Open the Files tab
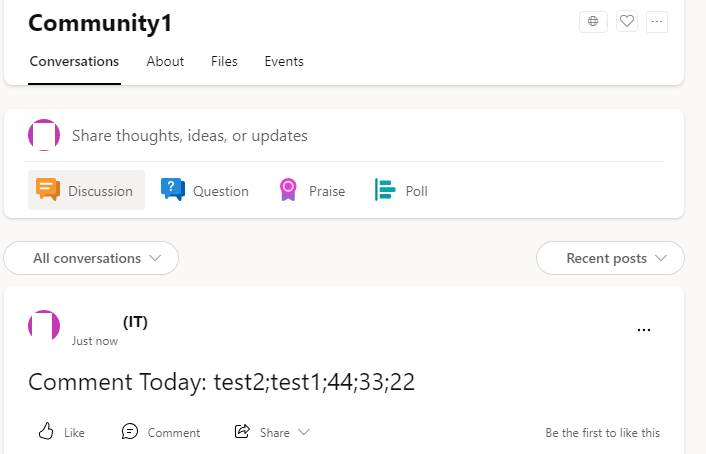Image resolution: width=706 pixels, height=454 pixels. click(224, 62)
